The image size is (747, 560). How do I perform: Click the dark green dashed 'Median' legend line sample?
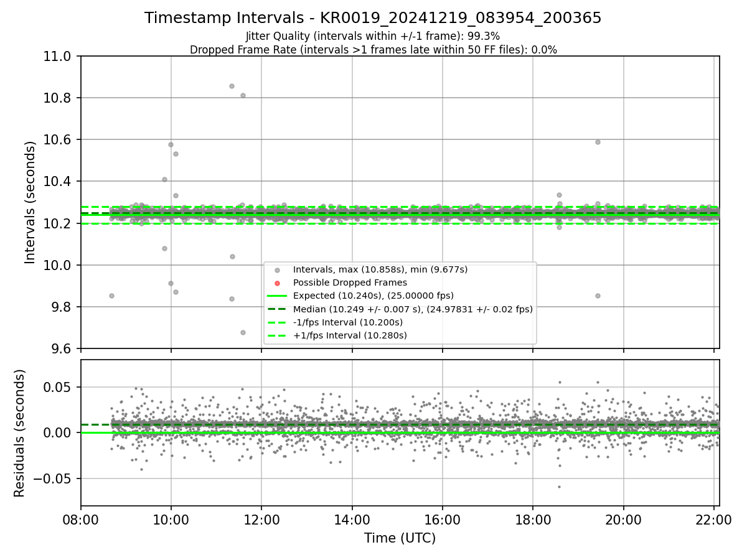pyautogui.click(x=277, y=309)
